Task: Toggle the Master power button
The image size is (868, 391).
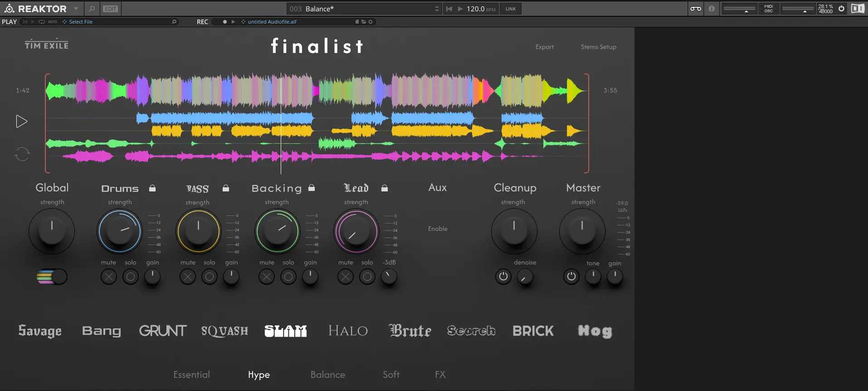Action: click(571, 277)
